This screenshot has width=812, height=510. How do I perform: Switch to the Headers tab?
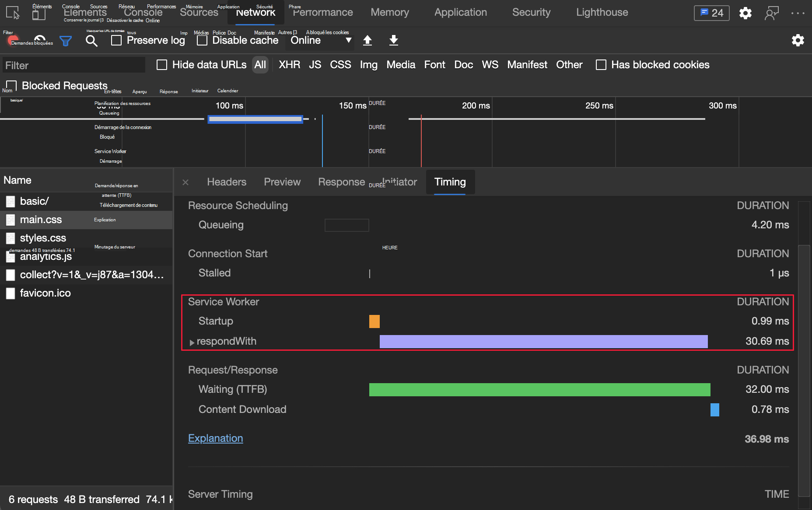pyautogui.click(x=226, y=182)
